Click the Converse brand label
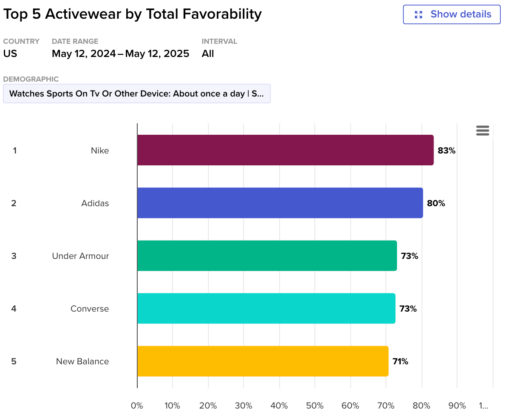This screenshot has width=505, height=420. (90, 309)
